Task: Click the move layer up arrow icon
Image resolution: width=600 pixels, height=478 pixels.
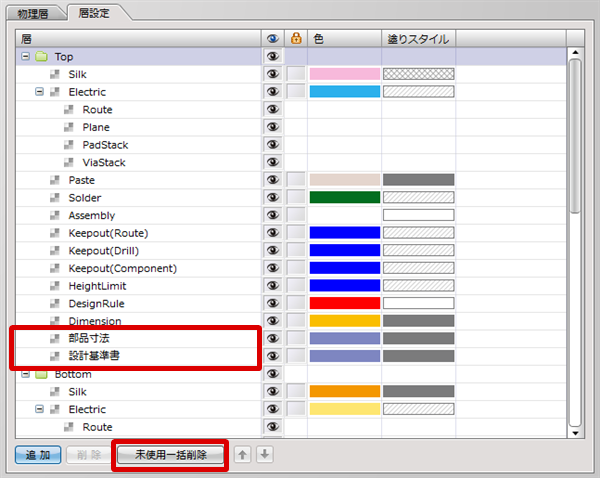Action: click(x=243, y=455)
